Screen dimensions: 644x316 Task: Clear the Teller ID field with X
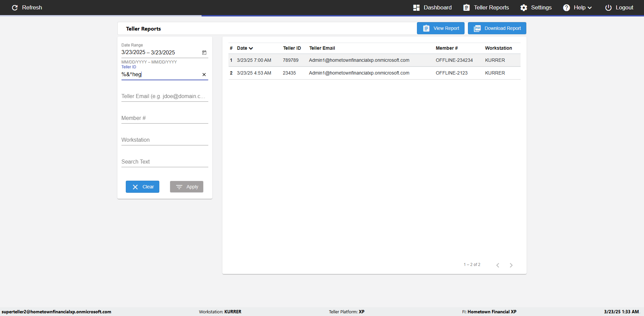pos(204,75)
